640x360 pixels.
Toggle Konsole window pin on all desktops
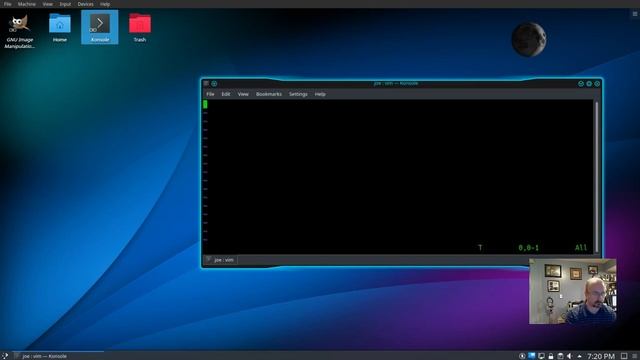point(214,83)
